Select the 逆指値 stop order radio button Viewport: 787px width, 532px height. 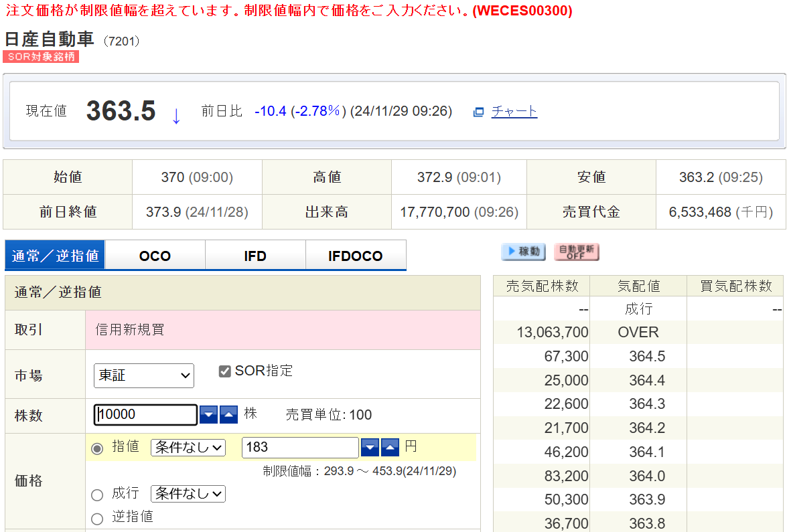[x=97, y=517]
